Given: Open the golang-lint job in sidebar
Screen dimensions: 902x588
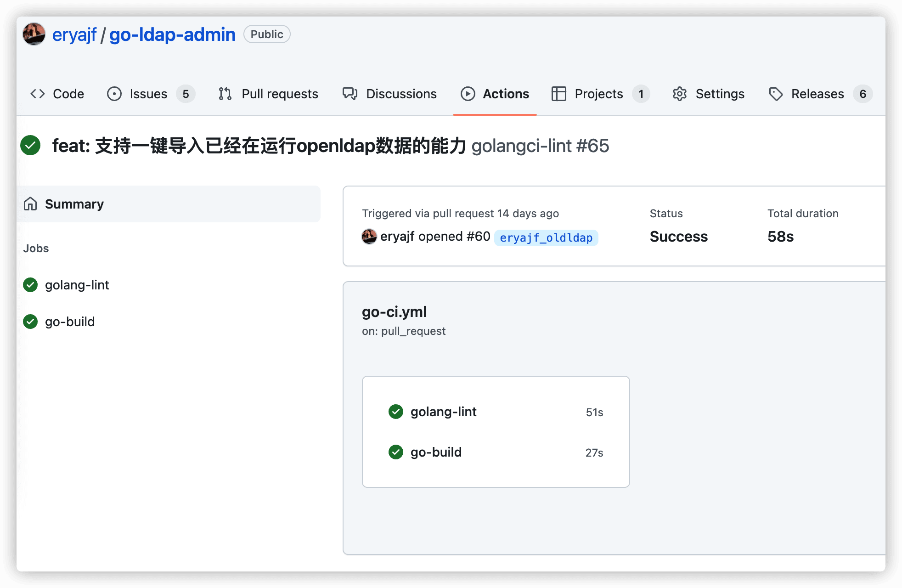Looking at the screenshot, I should pos(77,285).
